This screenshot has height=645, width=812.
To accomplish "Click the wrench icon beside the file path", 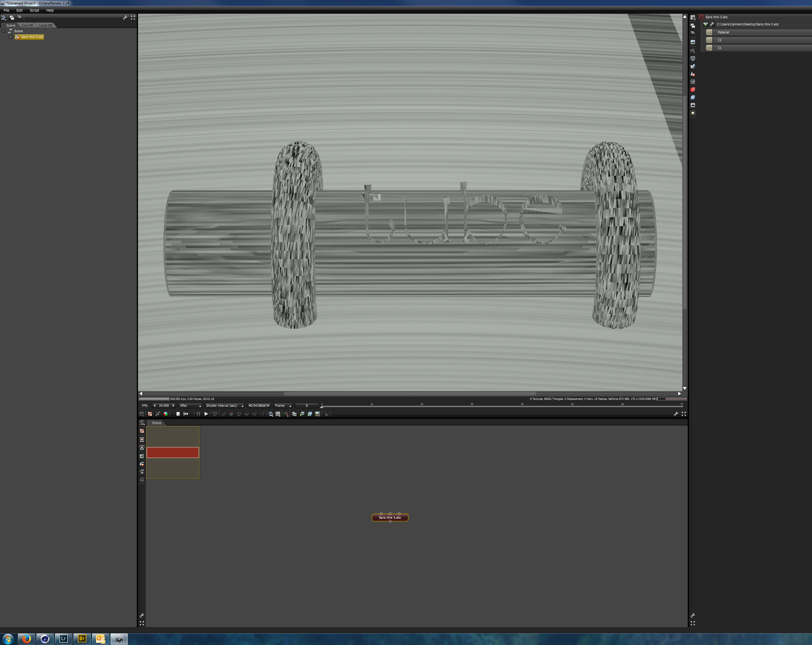I will 712,24.
